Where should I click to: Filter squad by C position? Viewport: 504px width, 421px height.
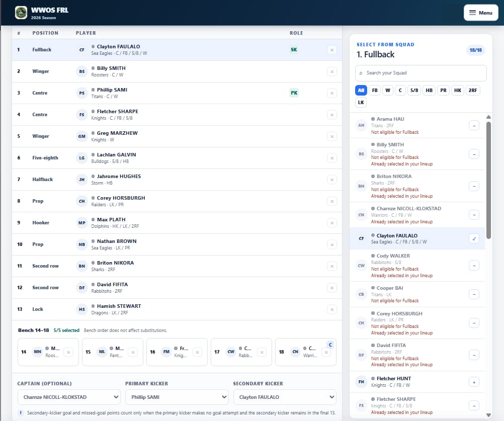[400, 91]
